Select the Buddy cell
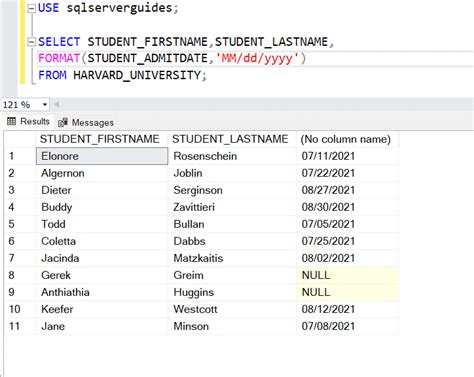Screen dimensions: 474x377 point(102,207)
